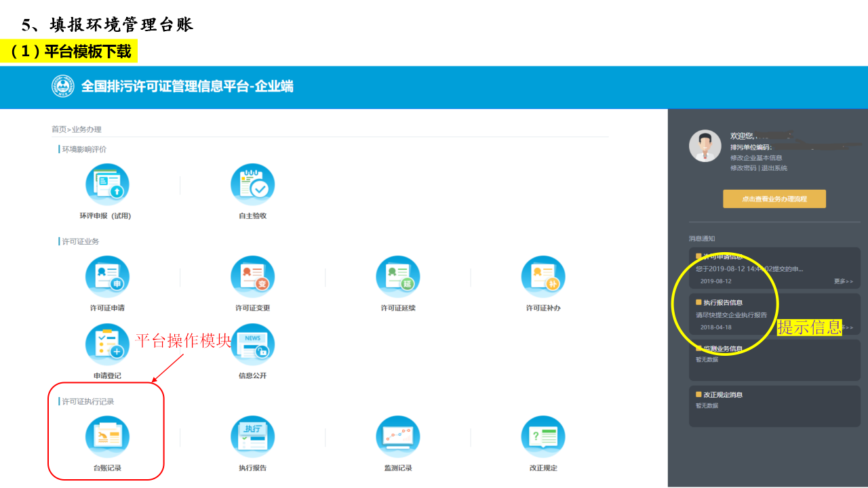The width and height of the screenshot is (868, 488).
Task: Open the 许可证延续 icon
Action: click(398, 277)
